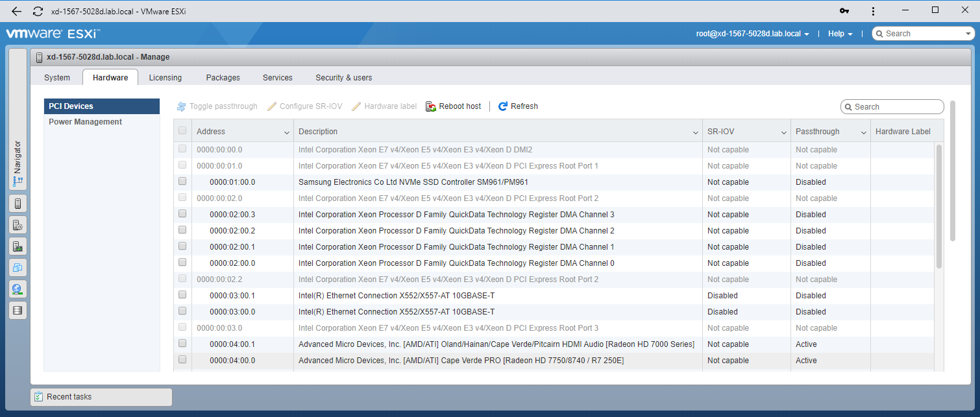
Task: Select the checkbox for 0000:04:00.1
Action: [x=182, y=343]
